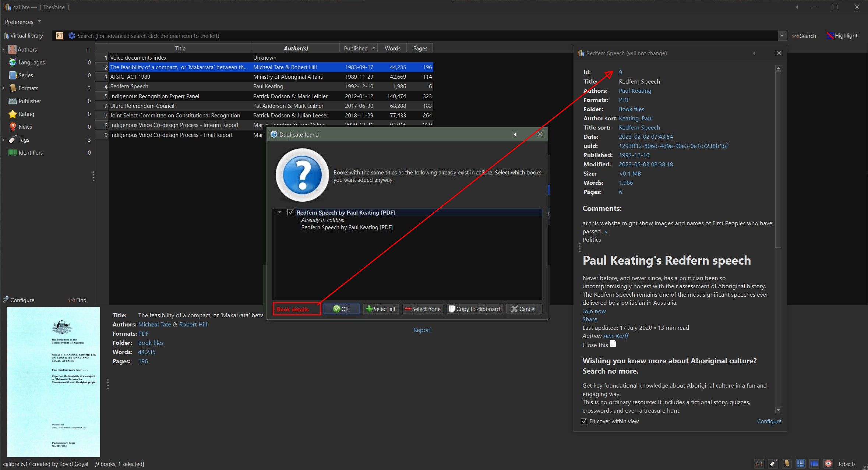868x470 pixels.
Task: Click Highlight toggle button
Action: [842, 36]
